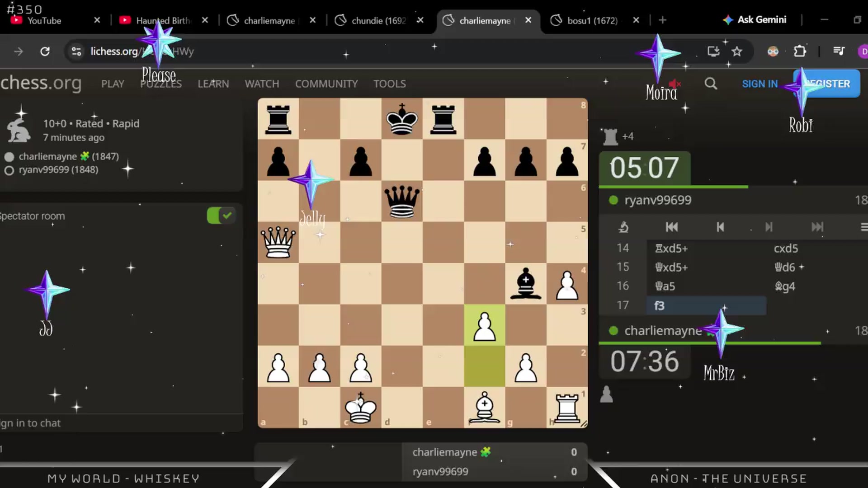Bookmark this page with the star icon
868x488 pixels.
click(737, 52)
